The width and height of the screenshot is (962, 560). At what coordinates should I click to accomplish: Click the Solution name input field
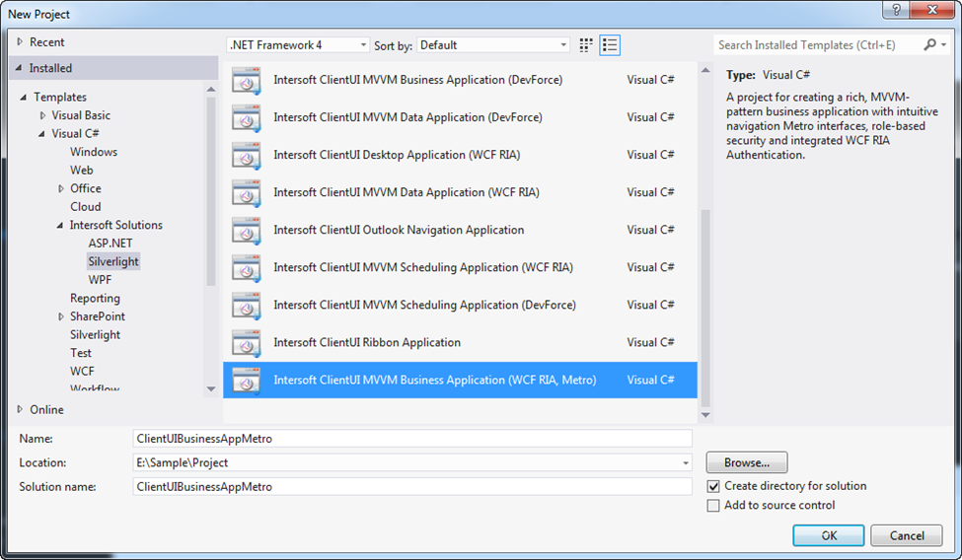412,487
